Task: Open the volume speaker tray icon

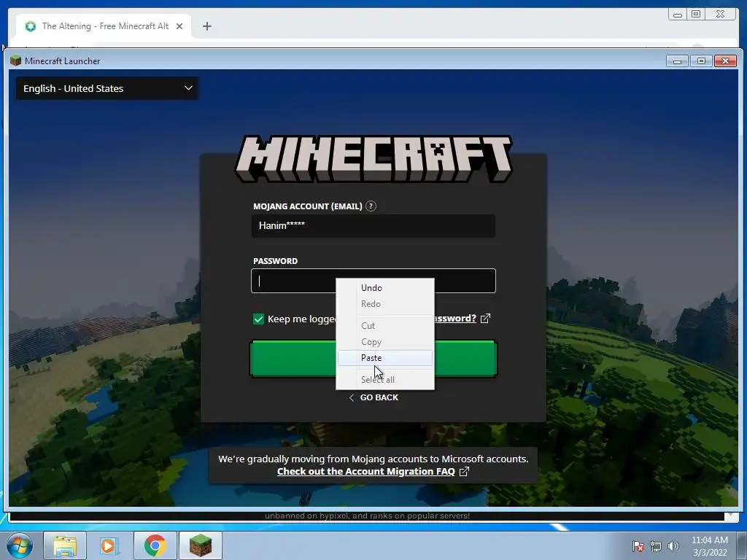Action: click(x=673, y=546)
